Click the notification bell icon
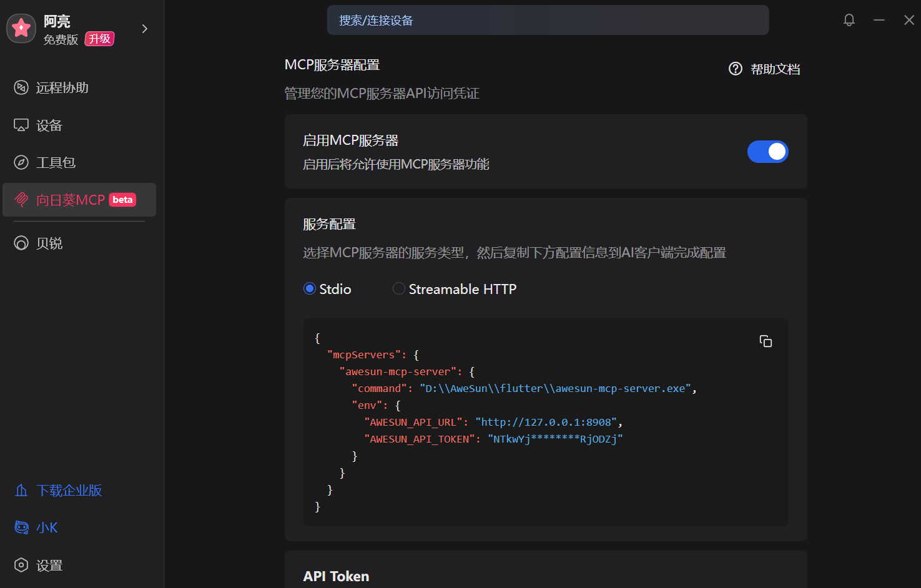 click(849, 20)
